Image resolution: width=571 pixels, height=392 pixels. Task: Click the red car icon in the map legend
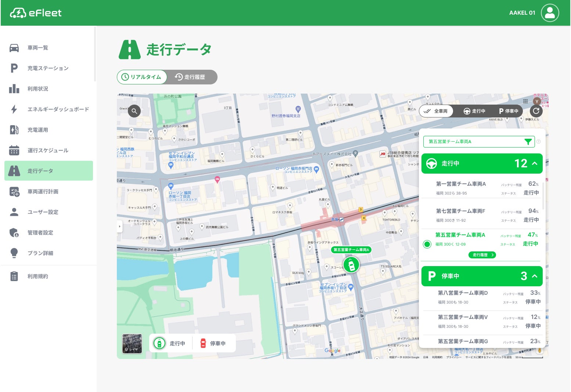(x=203, y=343)
